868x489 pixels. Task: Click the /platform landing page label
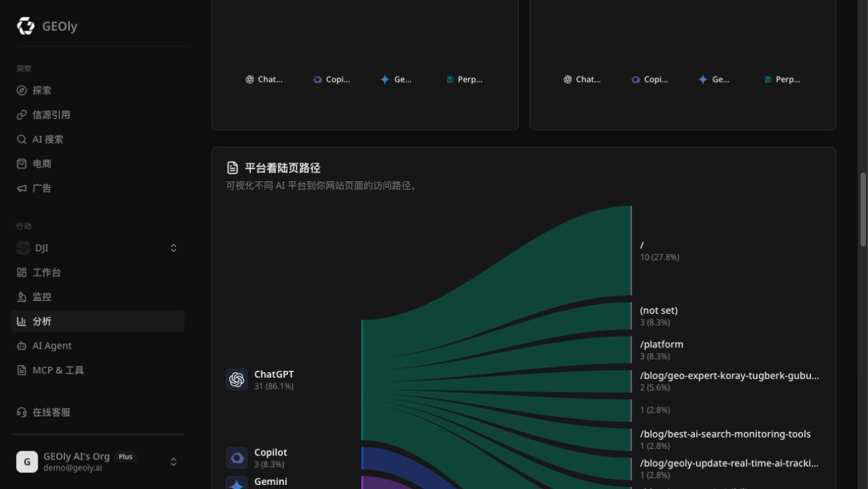coord(661,344)
